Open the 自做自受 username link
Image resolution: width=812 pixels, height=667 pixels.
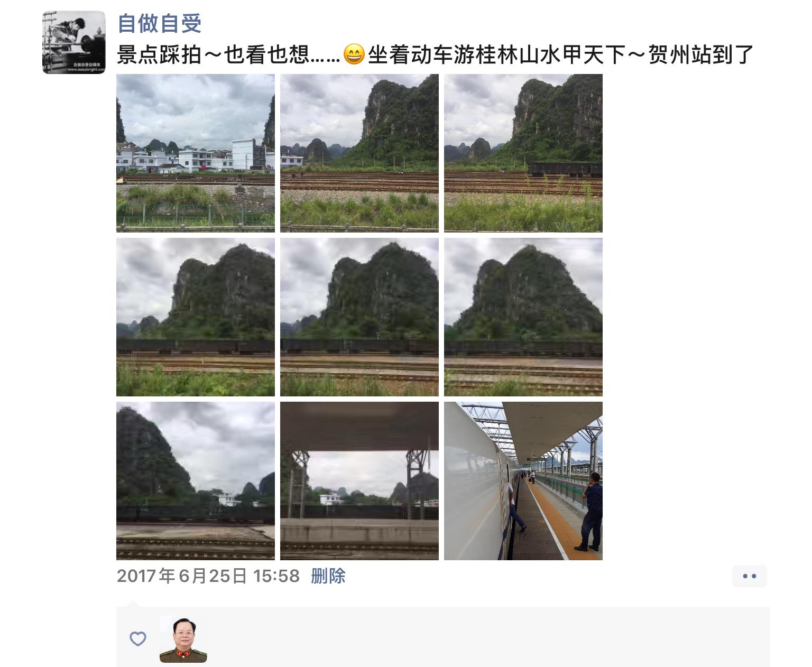tap(159, 23)
